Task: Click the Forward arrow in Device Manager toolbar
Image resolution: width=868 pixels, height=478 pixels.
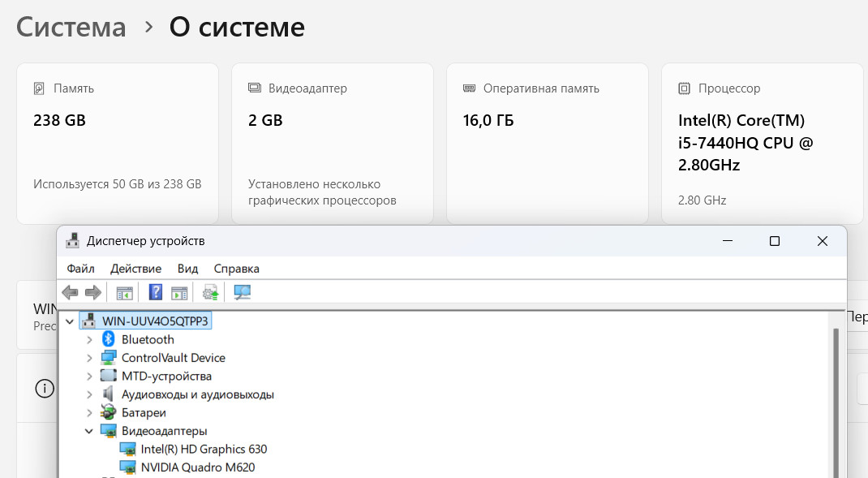Action: (x=93, y=292)
